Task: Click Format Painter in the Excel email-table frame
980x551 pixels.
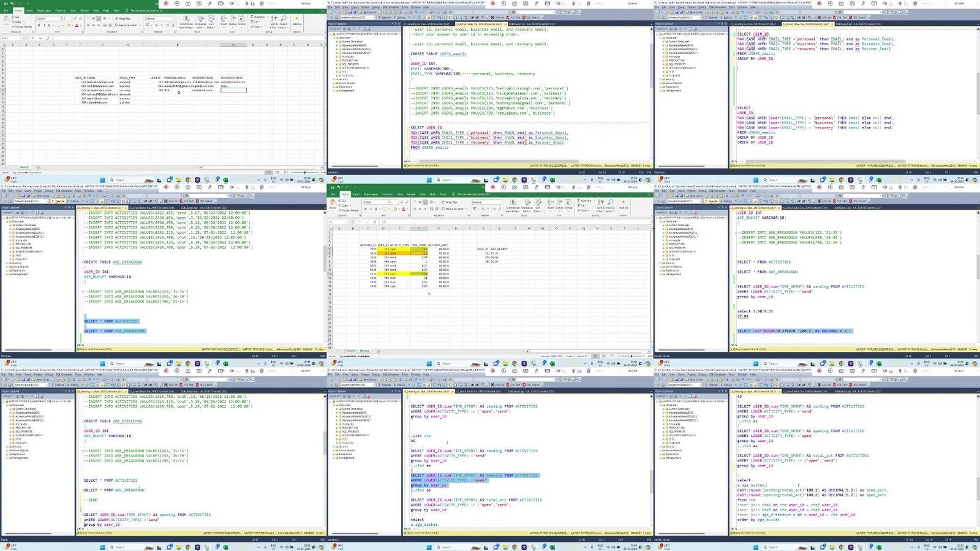Action: point(22,26)
